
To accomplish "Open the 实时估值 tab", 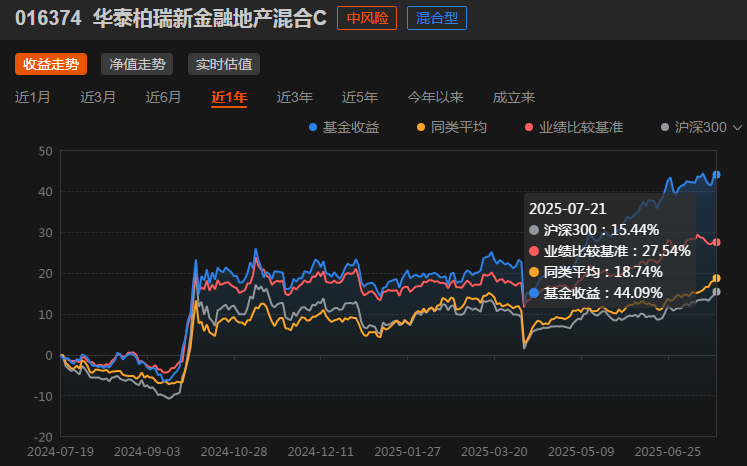I will 224,64.
